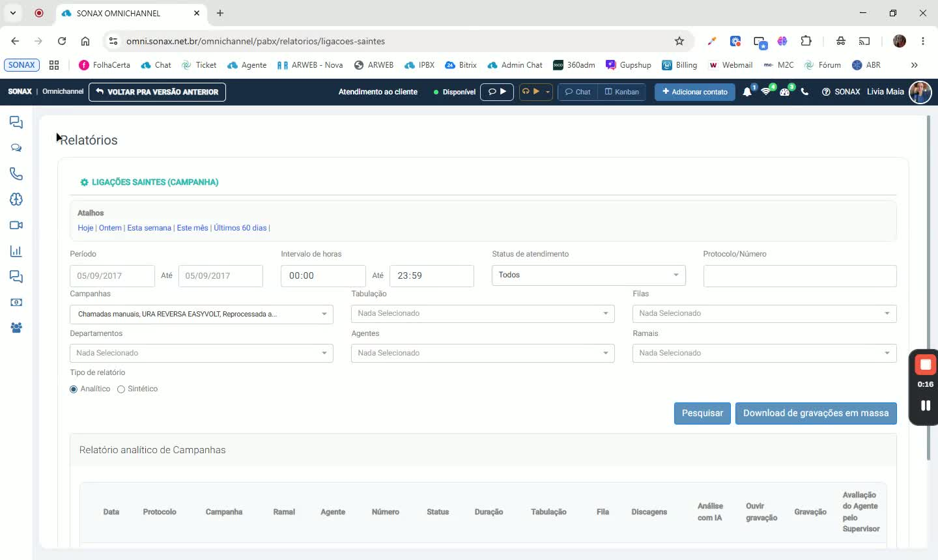This screenshot has height=560, width=938.
Task: Apply the Esta semana shortcut
Action: 149,228
